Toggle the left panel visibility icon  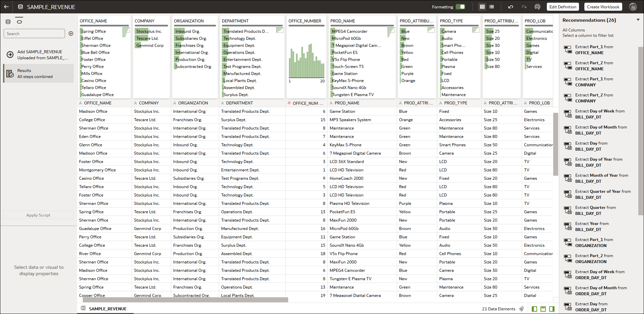[x=534, y=309]
